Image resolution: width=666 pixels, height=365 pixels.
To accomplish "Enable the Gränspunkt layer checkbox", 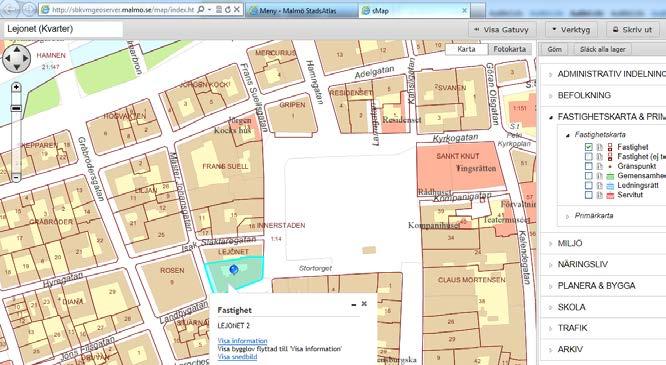I will click(588, 166).
